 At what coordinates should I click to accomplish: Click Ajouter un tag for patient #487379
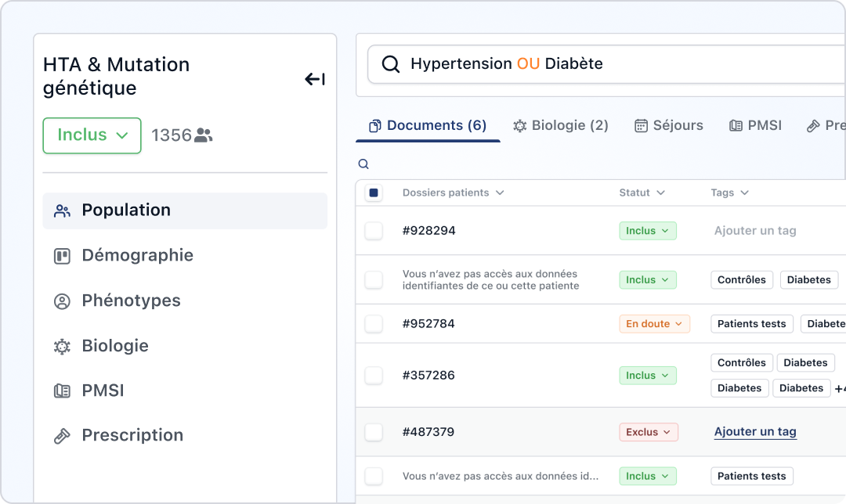click(x=754, y=431)
